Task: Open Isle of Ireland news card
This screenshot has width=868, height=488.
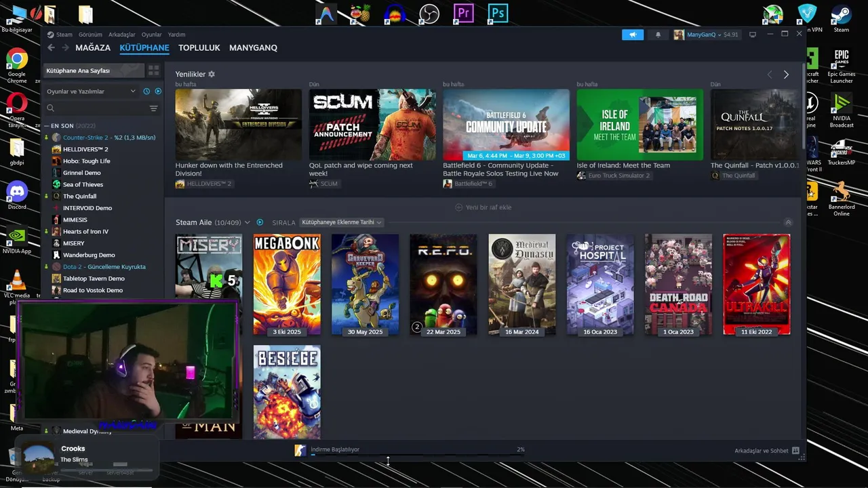Action: pos(639,125)
